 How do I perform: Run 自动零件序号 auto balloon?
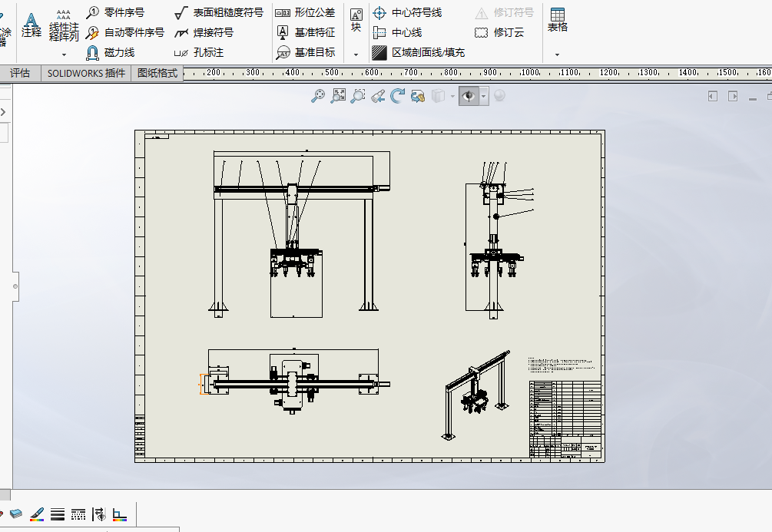125,32
